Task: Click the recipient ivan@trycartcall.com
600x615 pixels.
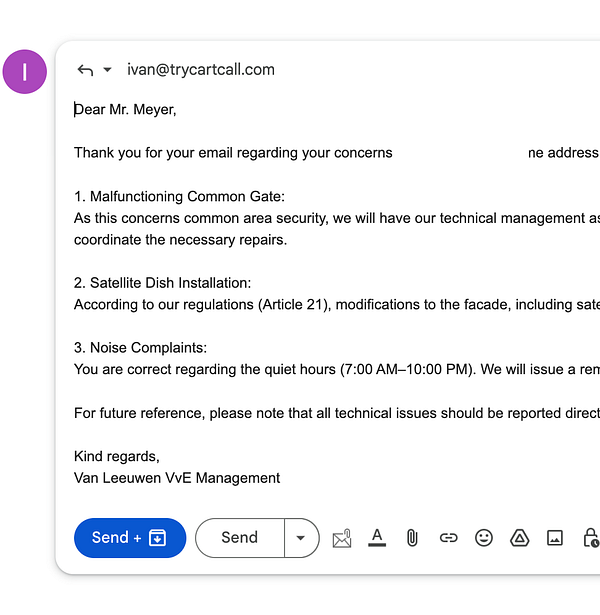Action: tap(201, 69)
